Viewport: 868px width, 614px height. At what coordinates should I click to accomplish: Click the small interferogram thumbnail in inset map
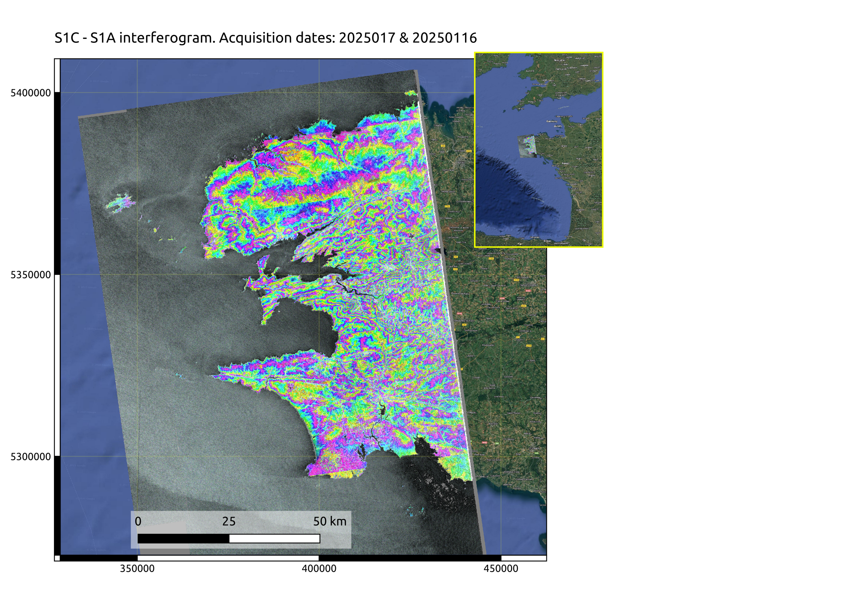click(527, 146)
